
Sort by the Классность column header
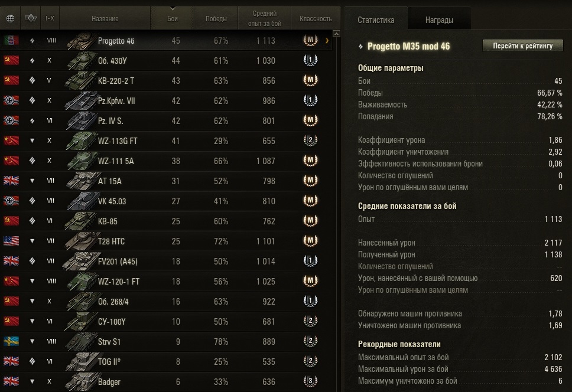coord(316,18)
